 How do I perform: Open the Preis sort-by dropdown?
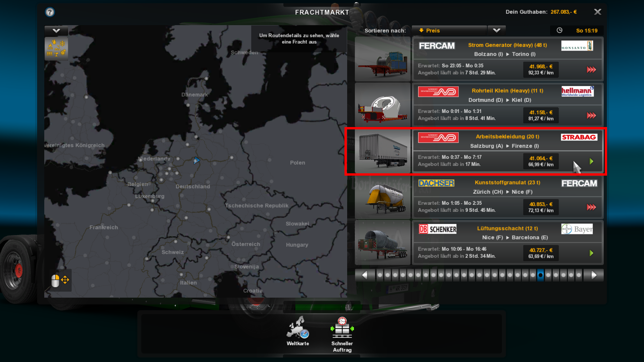[x=449, y=31]
